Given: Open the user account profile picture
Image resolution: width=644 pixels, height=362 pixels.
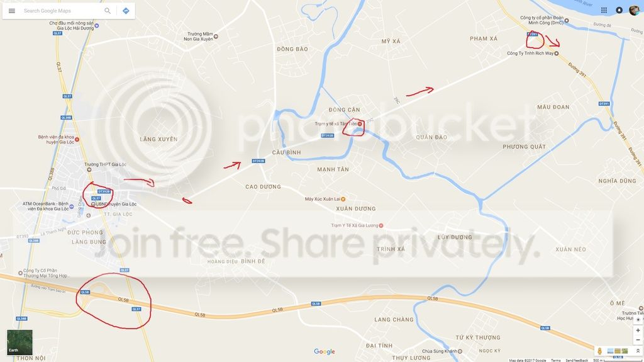Looking at the screenshot, I should (x=635, y=10).
